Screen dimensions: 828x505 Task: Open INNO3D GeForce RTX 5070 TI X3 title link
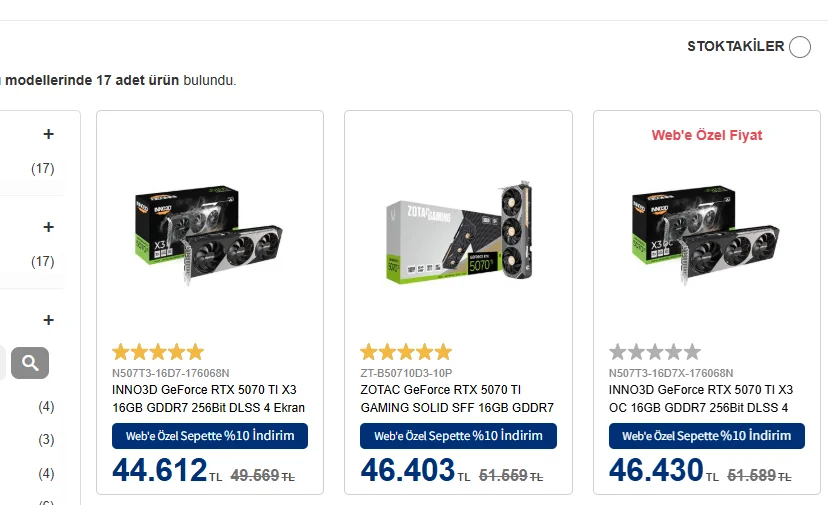pos(209,398)
